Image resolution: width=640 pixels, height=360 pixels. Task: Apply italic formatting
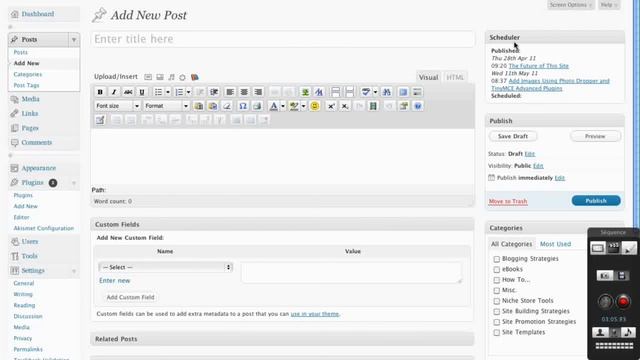coord(114,92)
